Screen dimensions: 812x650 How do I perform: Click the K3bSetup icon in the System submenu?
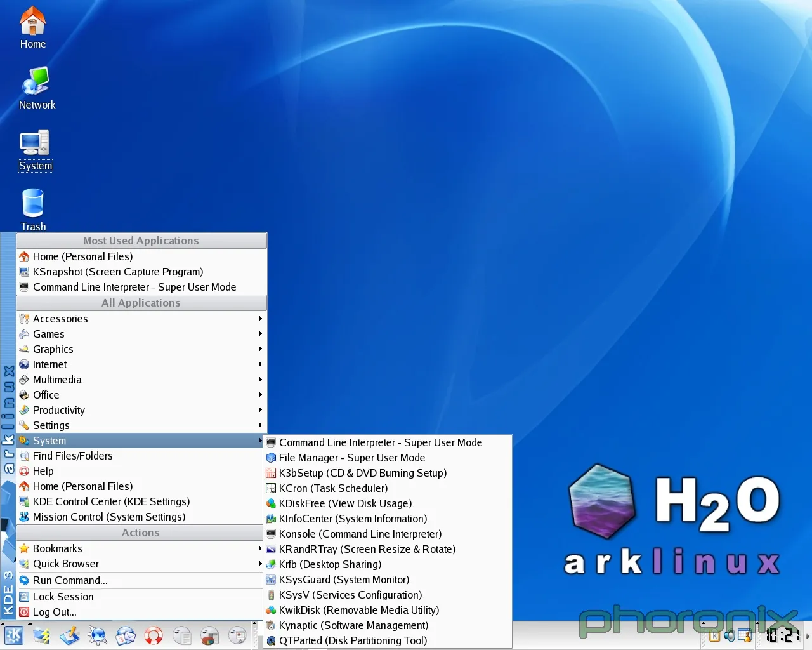271,473
